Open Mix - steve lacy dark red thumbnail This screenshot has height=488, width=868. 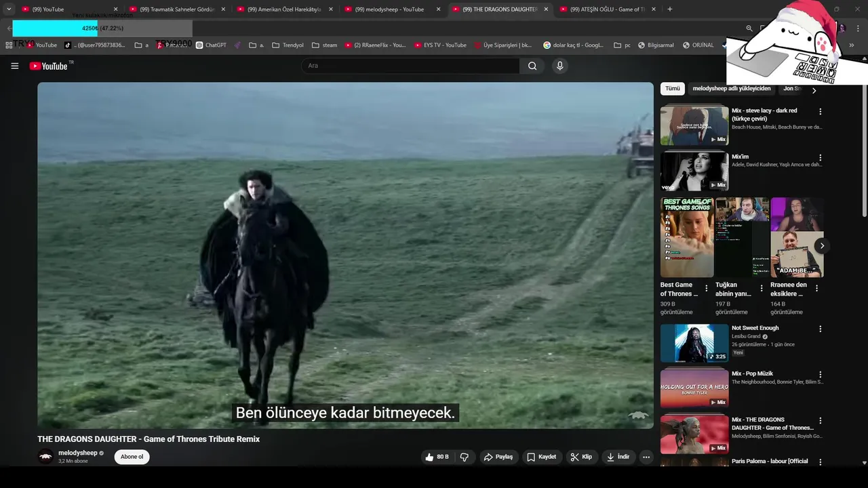point(694,125)
